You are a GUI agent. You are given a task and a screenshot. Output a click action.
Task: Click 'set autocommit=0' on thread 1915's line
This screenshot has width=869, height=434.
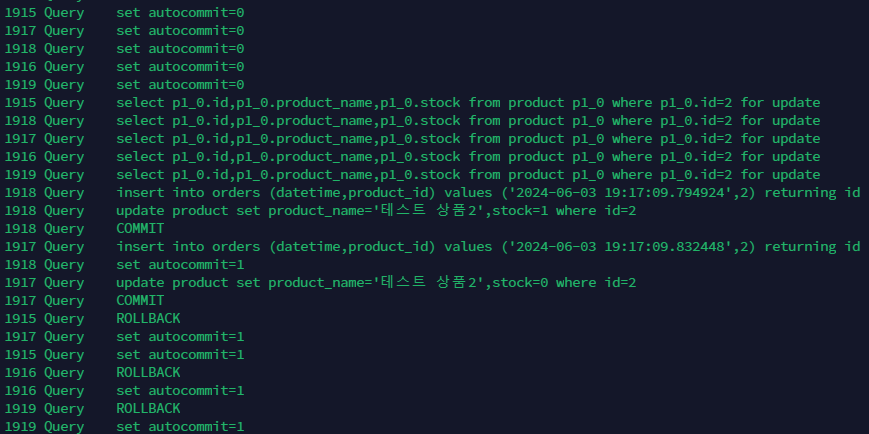point(180,13)
